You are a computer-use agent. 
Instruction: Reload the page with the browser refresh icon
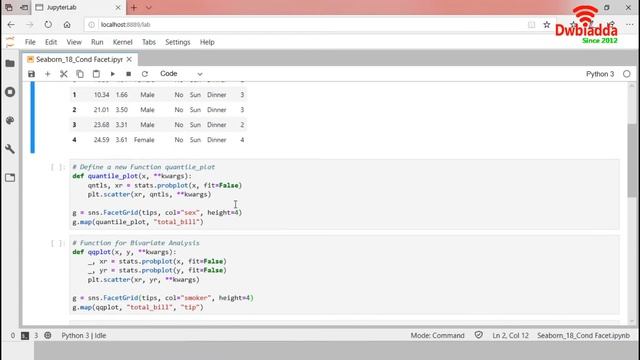point(48,24)
